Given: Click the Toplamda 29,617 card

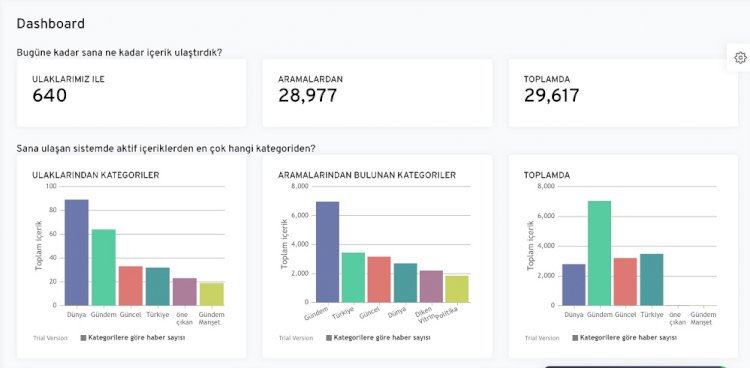Looking at the screenshot, I should pos(623,93).
